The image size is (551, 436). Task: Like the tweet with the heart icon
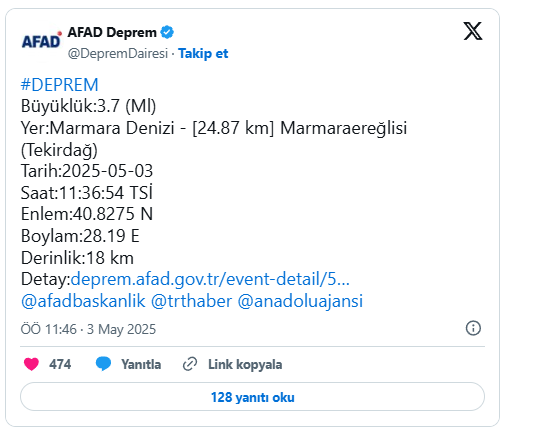coord(31,364)
